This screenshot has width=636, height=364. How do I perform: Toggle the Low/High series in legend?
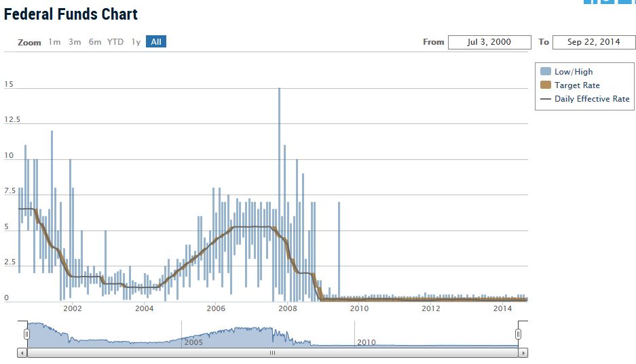click(x=573, y=72)
